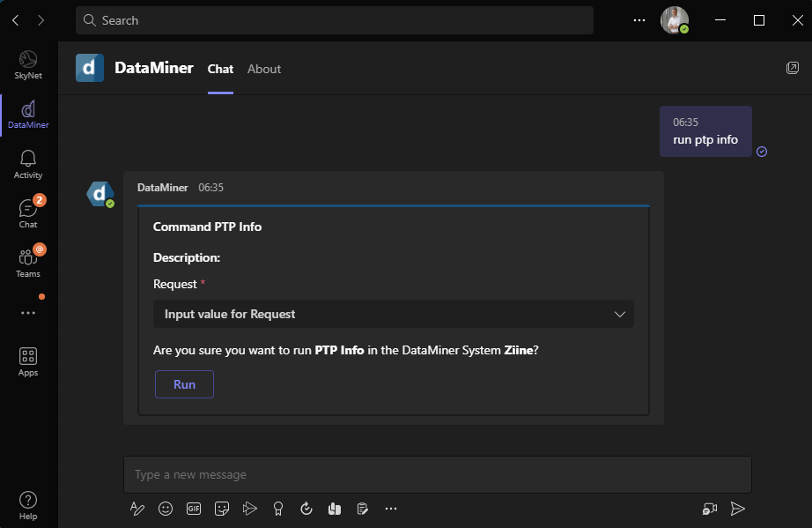The height and width of the screenshot is (528, 812).
Task: Expand the Request value dropdown
Action: (394, 314)
